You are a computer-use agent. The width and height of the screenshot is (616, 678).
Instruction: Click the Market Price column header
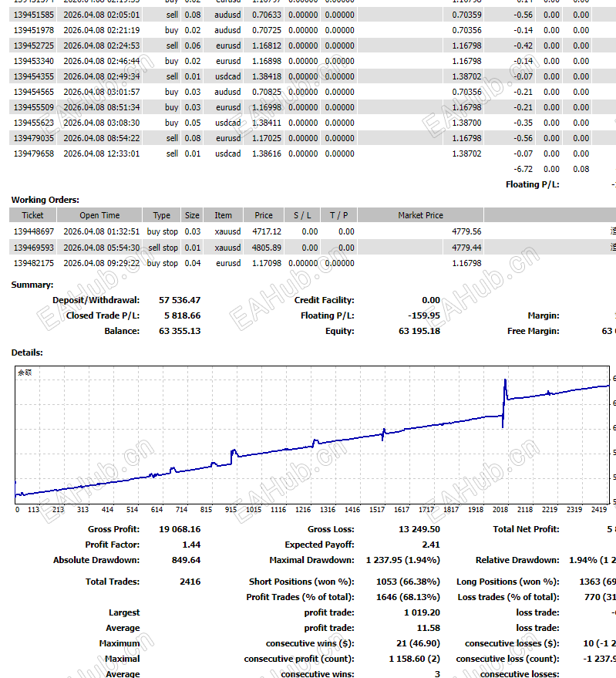[421, 215]
